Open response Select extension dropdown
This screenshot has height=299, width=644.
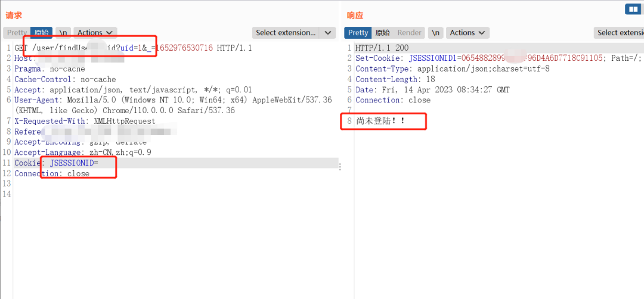[619, 33]
